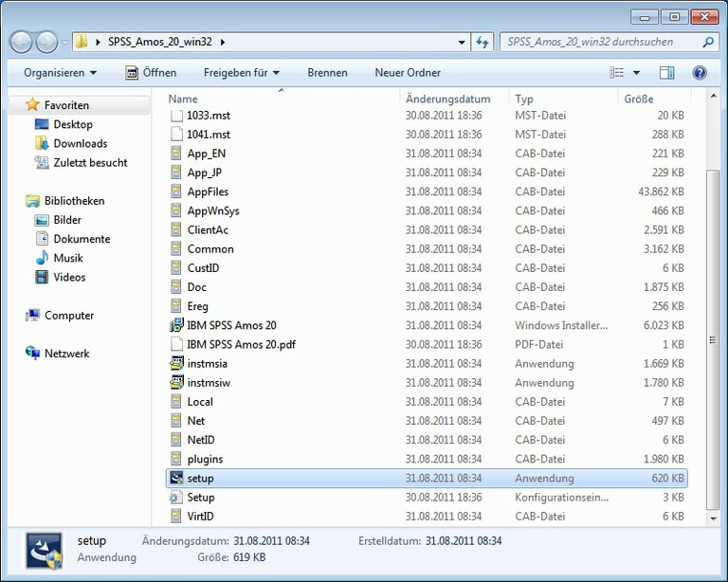Click the folder icon in address bar
The image size is (728, 582).
[x=82, y=42]
